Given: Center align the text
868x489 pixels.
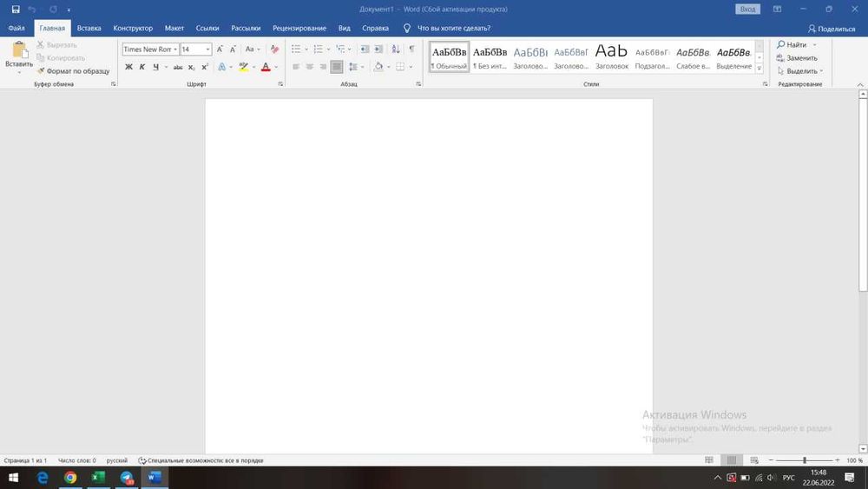Looking at the screenshot, I should [x=310, y=67].
